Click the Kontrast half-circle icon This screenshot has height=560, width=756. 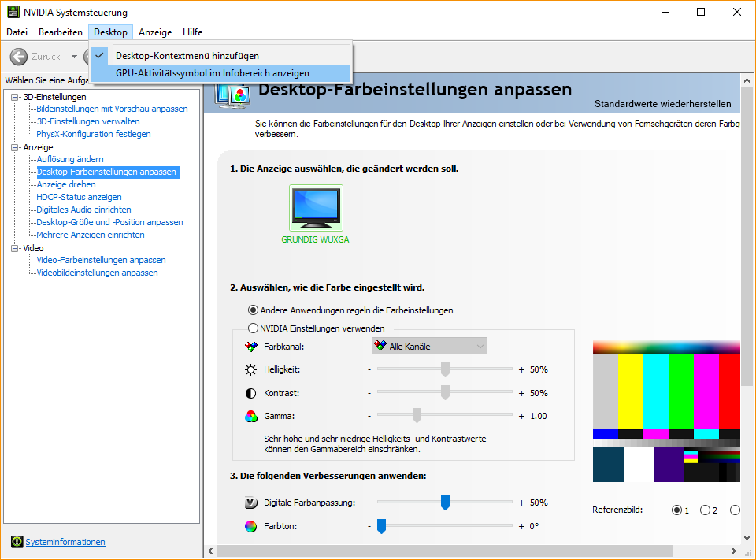click(x=250, y=393)
